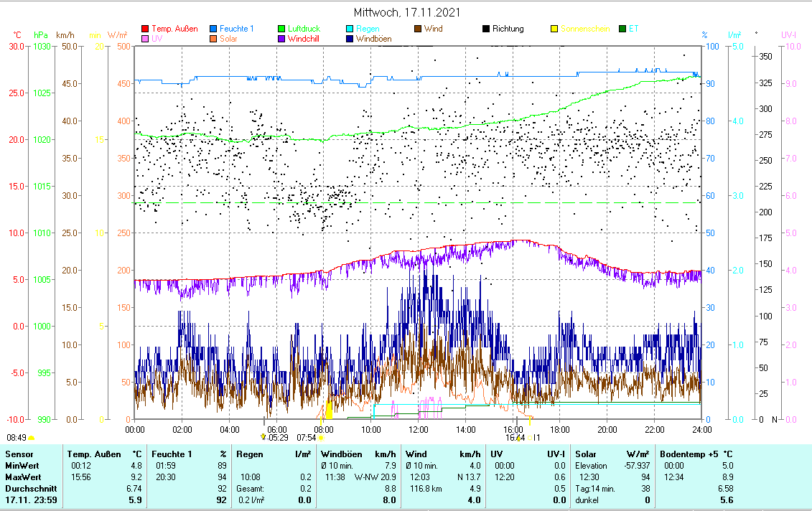Click the hPa pressure axis label

tap(41, 35)
